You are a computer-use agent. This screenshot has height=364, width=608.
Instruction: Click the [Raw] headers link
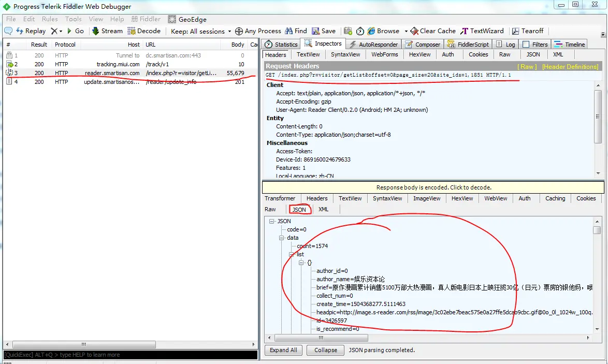(527, 67)
